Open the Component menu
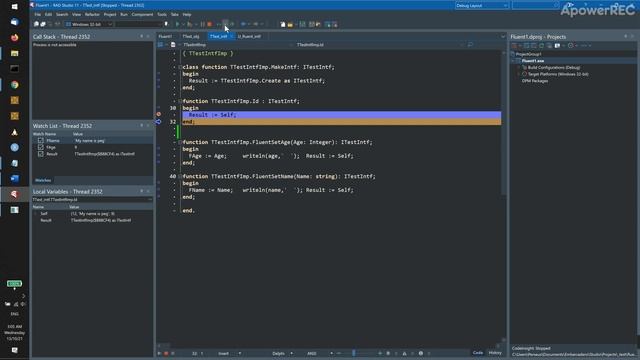The image size is (640, 360). pyautogui.click(x=142, y=14)
